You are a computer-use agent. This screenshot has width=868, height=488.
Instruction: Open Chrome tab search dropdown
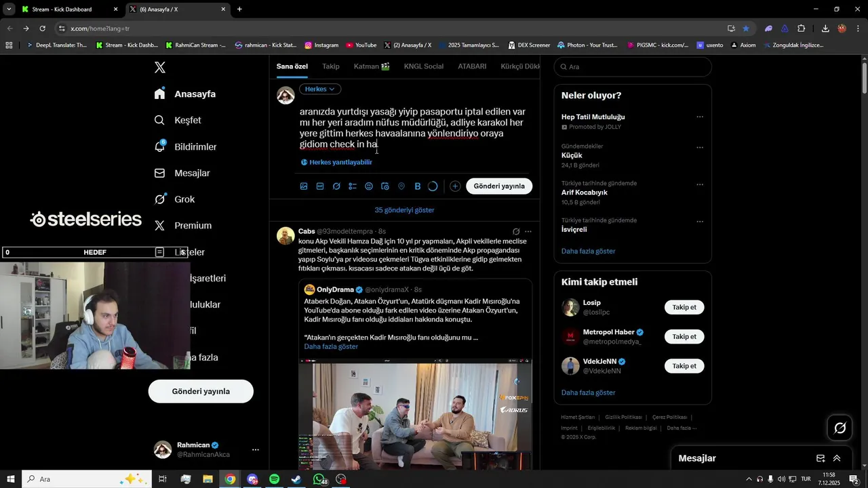click(9, 9)
